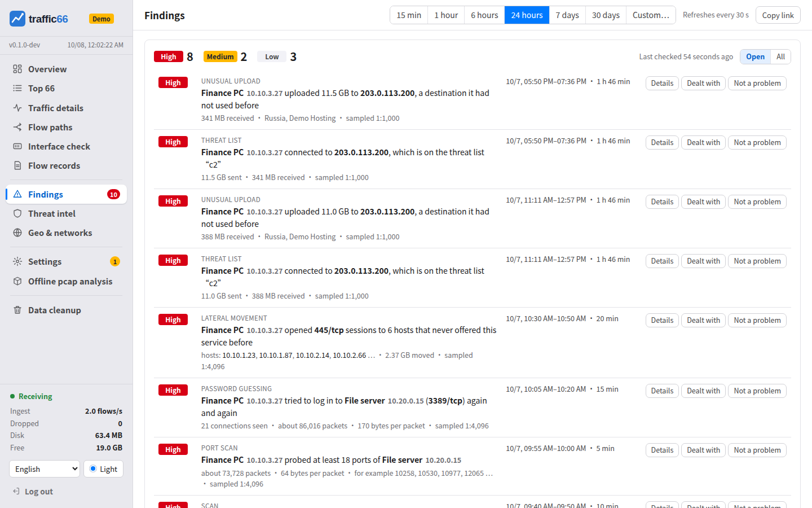
Task: Click the Refreshes every 30 s text
Action: click(x=716, y=15)
